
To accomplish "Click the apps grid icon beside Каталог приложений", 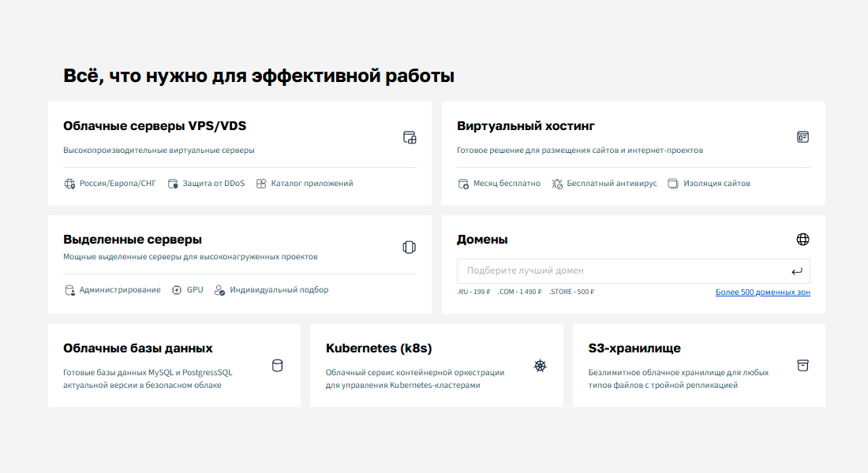I will click(261, 184).
